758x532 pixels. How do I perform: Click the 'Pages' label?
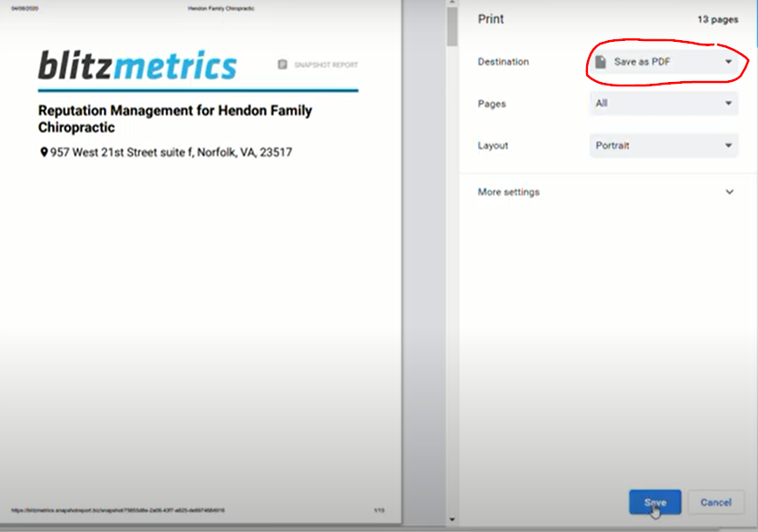[492, 104]
